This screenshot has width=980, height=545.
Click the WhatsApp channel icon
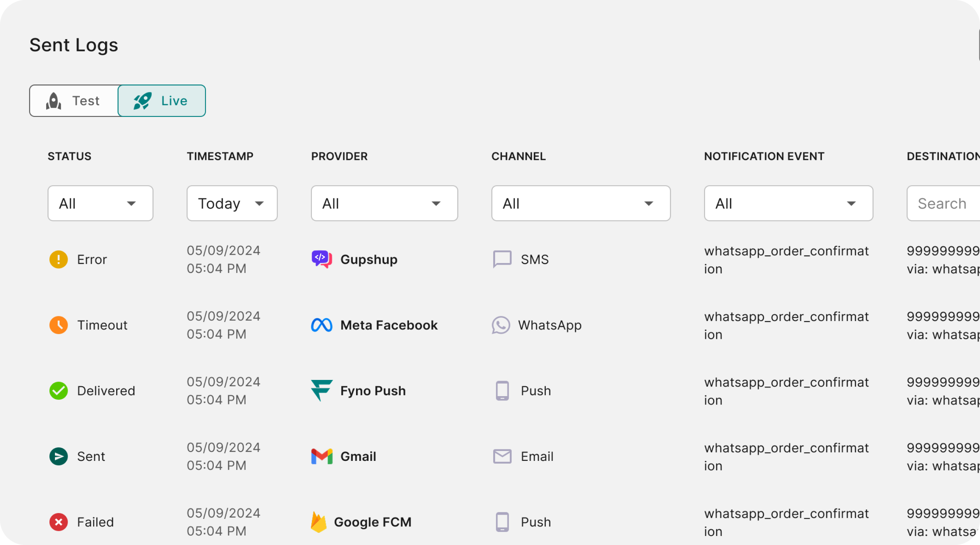click(x=501, y=325)
